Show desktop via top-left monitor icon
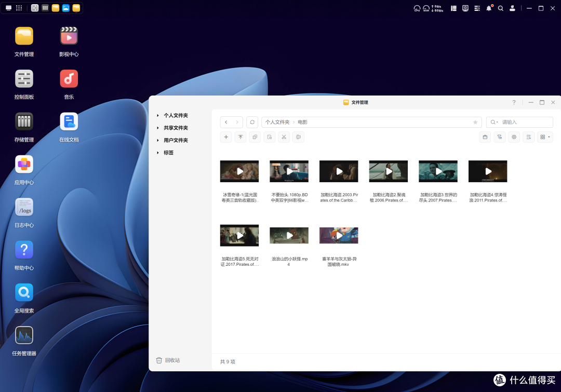561x392 pixels. (9, 8)
